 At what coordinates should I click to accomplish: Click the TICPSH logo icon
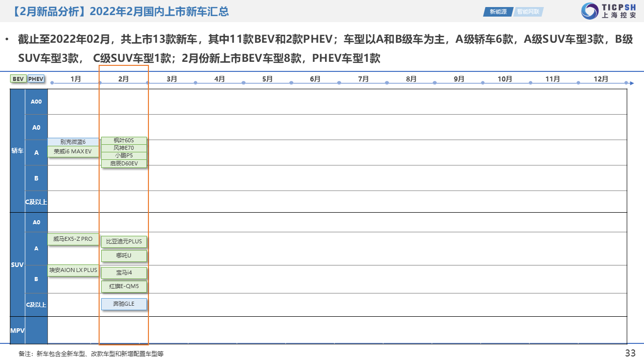[590, 11]
